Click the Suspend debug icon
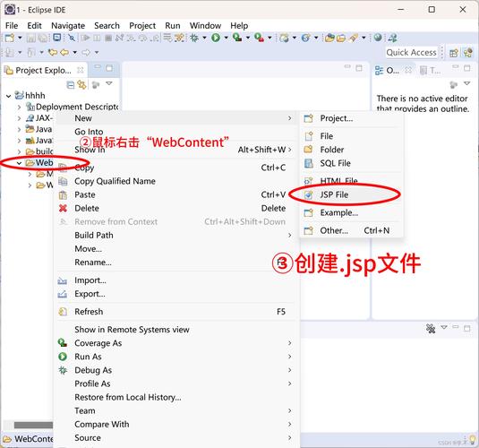The image size is (479, 448). coord(97,38)
